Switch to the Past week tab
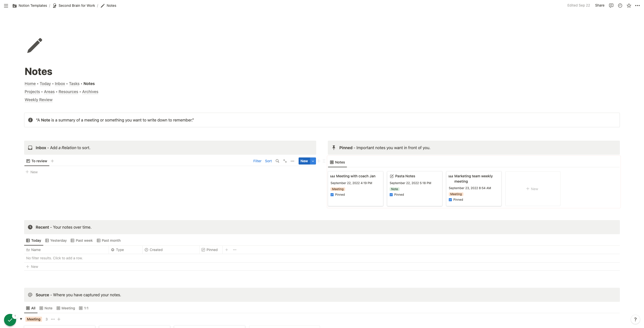Viewport: 644px width, 328px height. [x=82, y=240]
